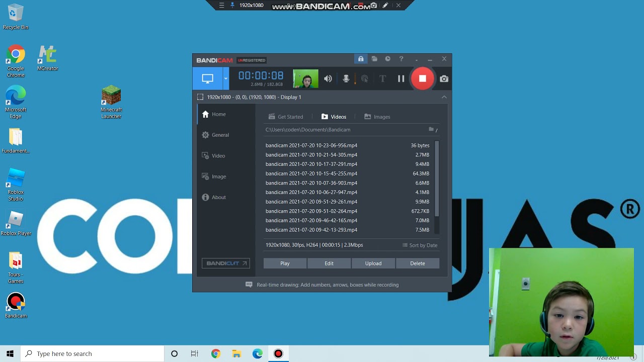644x362 pixels.
Task: Click the Delete button
Action: pyautogui.click(x=418, y=263)
